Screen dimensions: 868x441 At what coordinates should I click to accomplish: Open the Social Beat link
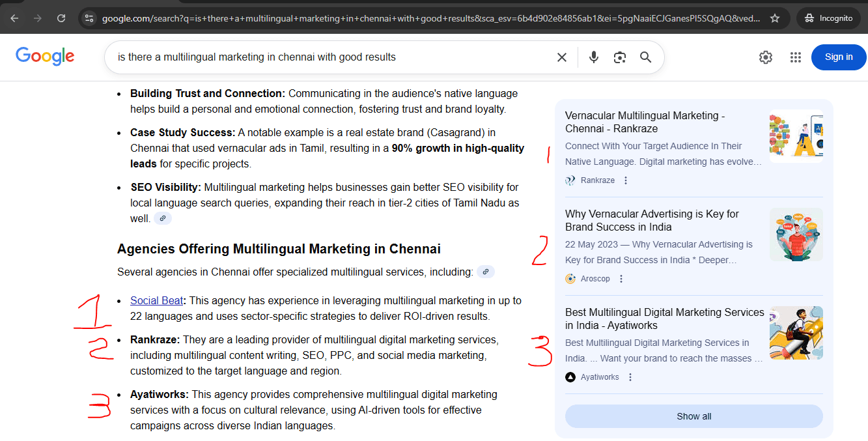156,300
